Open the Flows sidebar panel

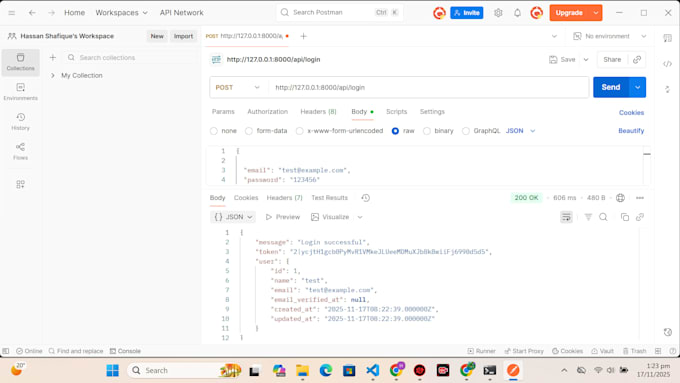pos(20,151)
